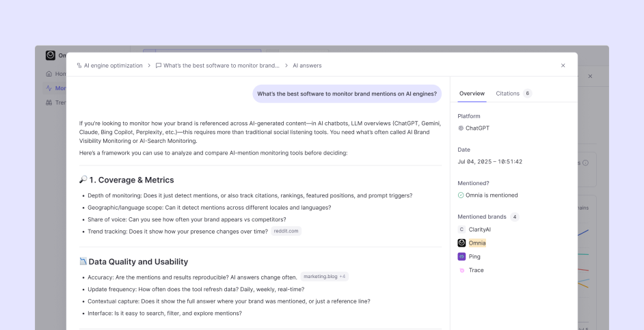
Task: Select Trace in mentioned brands
Action: [476, 270]
